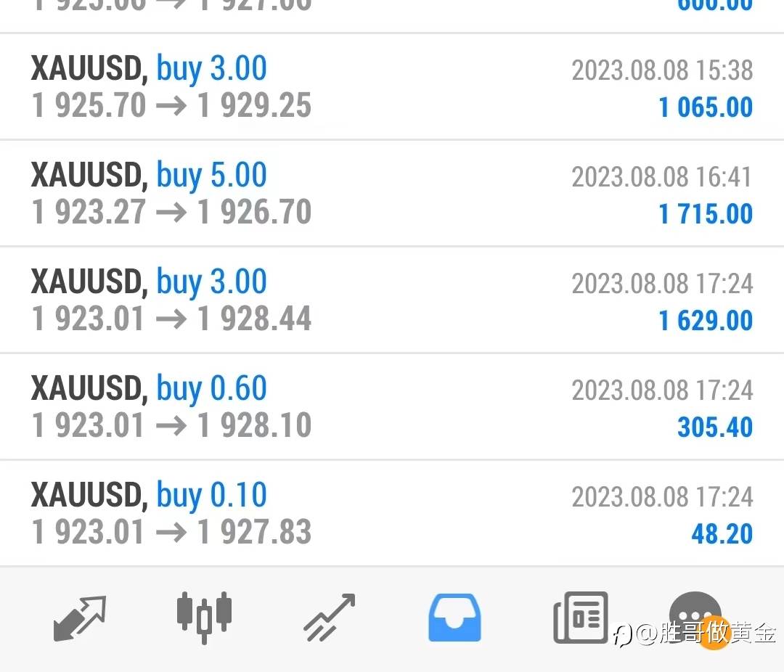Open the Quotes tab arrows icon
The image size is (784, 672).
[x=80, y=618]
